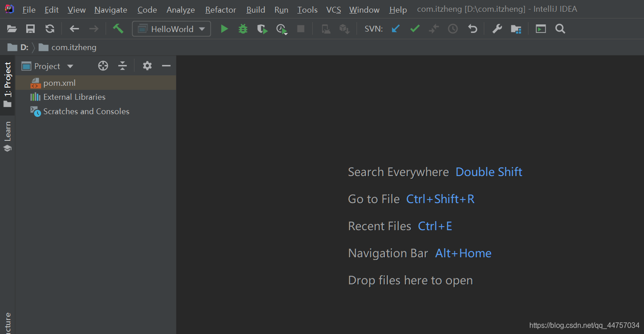Open Project panel gear options menu
Viewport: 644px width, 334px height.
147,66
